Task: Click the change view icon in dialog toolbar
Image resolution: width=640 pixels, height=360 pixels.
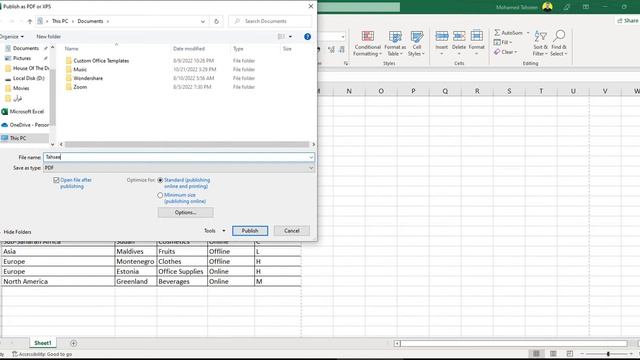Action: (281, 37)
